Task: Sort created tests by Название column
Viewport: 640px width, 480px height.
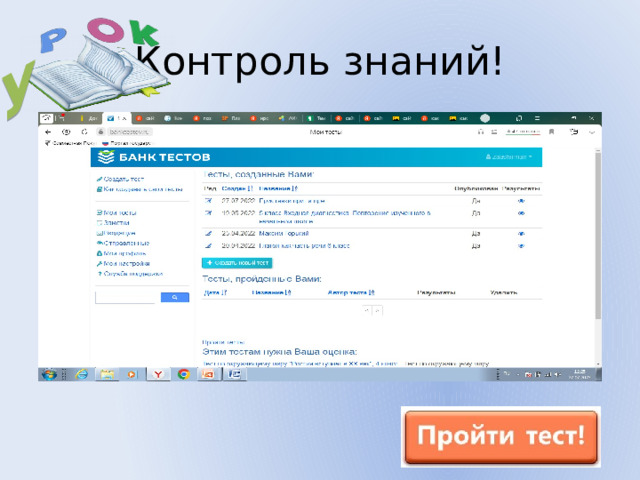Action: point(278,189)
